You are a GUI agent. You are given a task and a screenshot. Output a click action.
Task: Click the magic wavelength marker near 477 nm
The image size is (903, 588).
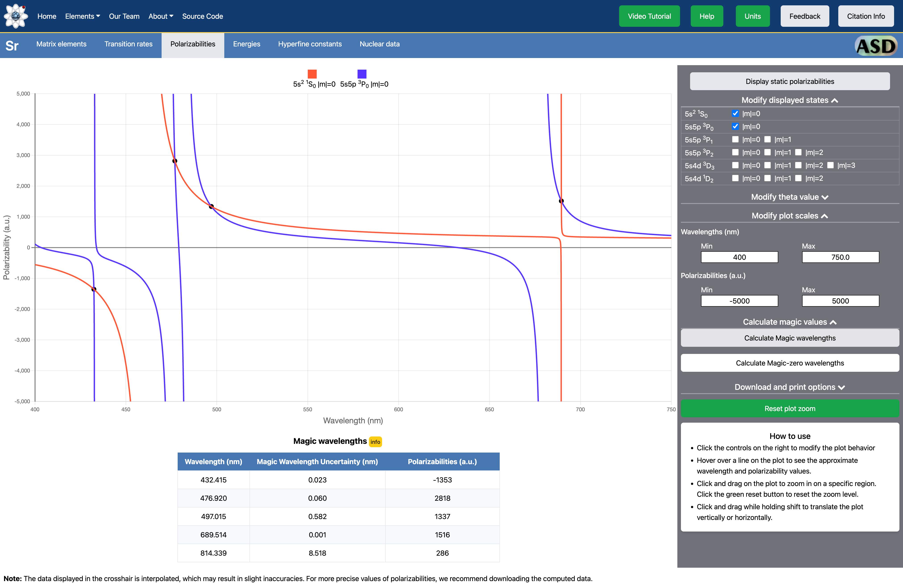(x=175, y=161)
